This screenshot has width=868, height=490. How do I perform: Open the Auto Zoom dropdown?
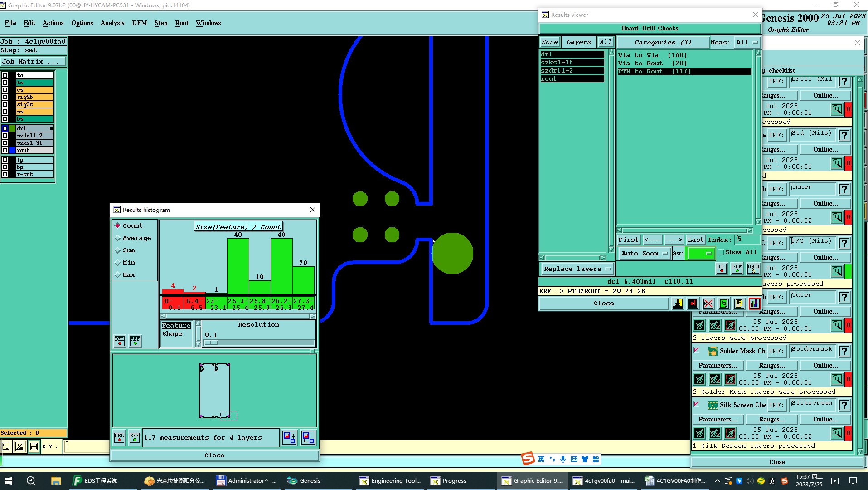coord(645,254)
